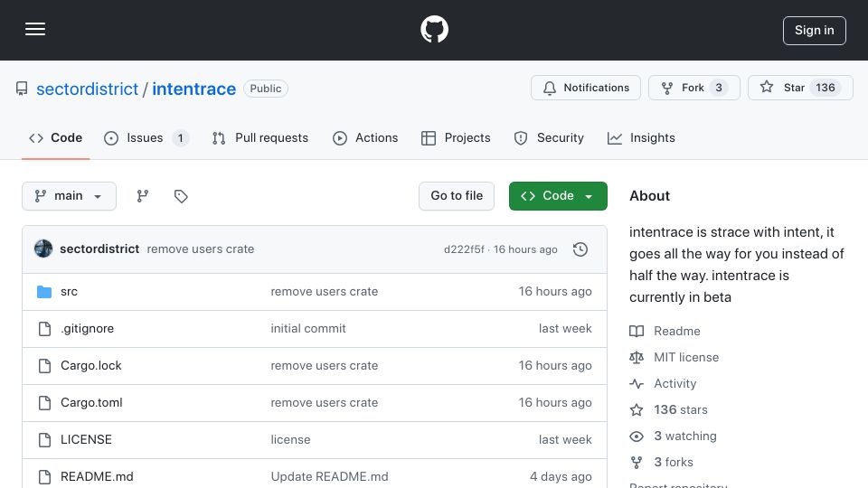Viewport: 868px width, 488px height.
Task: Click the MIT license scales icon
Action: click(x=637, y=358)
